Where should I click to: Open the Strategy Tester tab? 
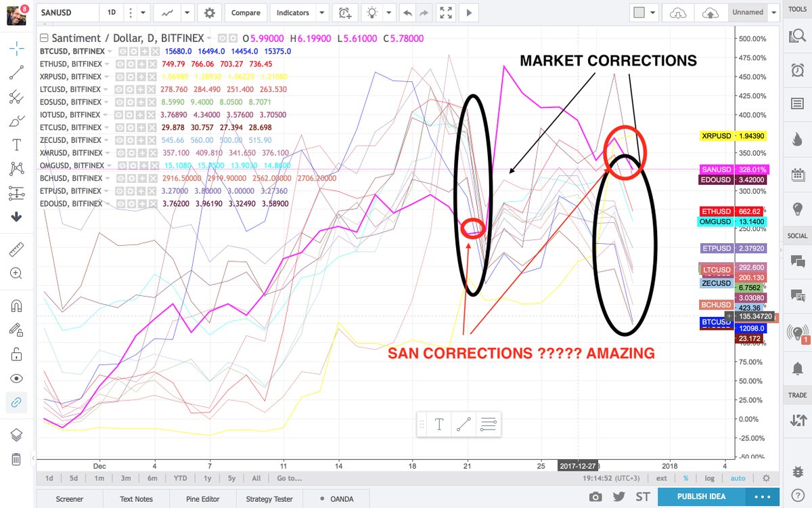tap(269, 499)
